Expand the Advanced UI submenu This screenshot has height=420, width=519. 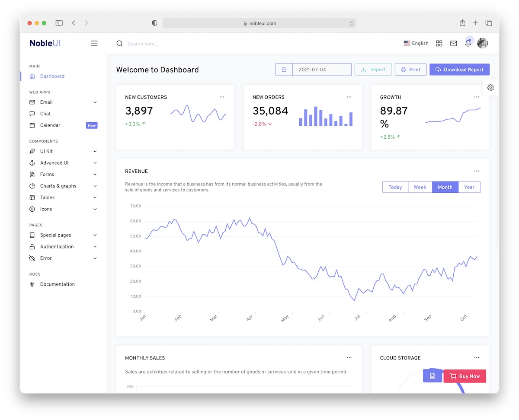tap(64, 163)
